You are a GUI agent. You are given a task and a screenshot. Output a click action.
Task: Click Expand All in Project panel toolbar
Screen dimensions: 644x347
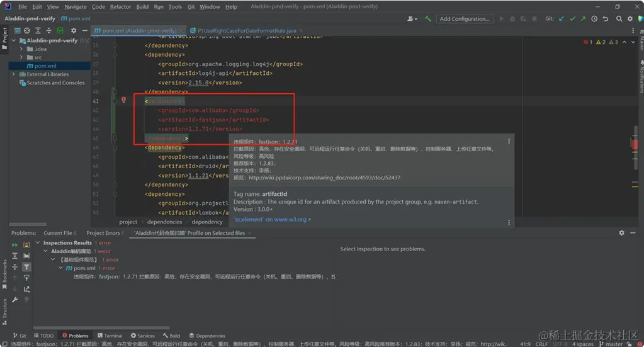tap(38, 30)
